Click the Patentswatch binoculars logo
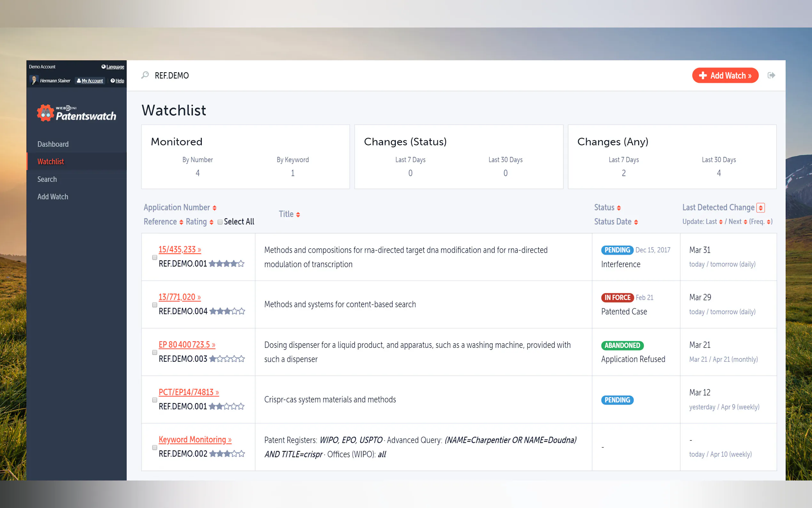Viewport: 812px width, 508px height. coord(46,113)
